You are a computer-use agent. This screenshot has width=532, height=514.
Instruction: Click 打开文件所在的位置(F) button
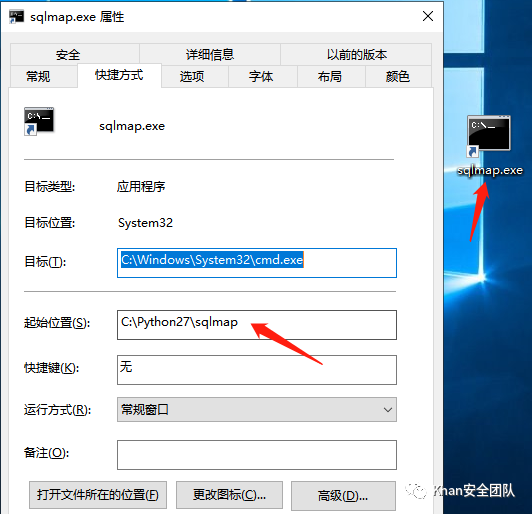click(98, 495)
